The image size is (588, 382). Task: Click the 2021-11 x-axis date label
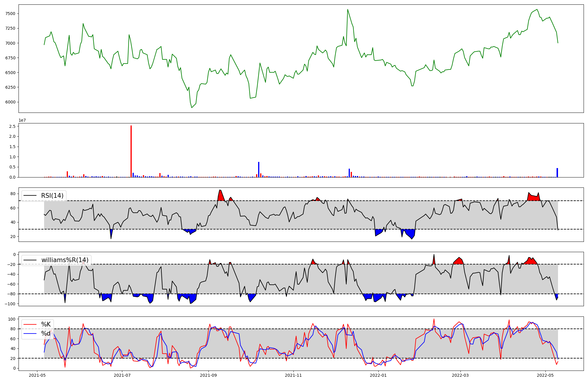293,375
